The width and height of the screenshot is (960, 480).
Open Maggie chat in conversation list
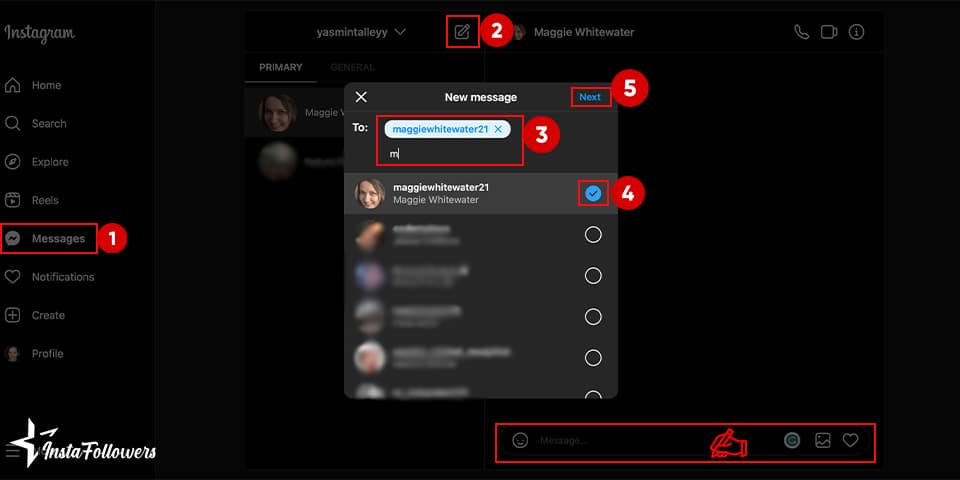294,113
